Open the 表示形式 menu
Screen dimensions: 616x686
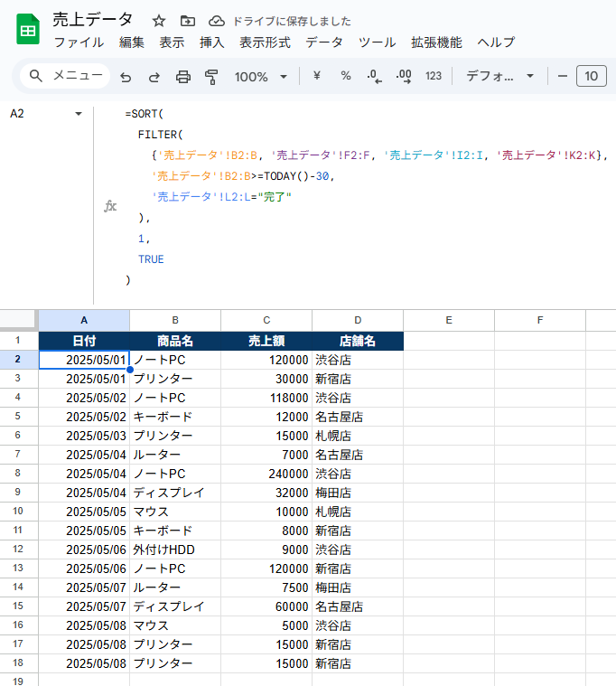[x=265, y=42]
